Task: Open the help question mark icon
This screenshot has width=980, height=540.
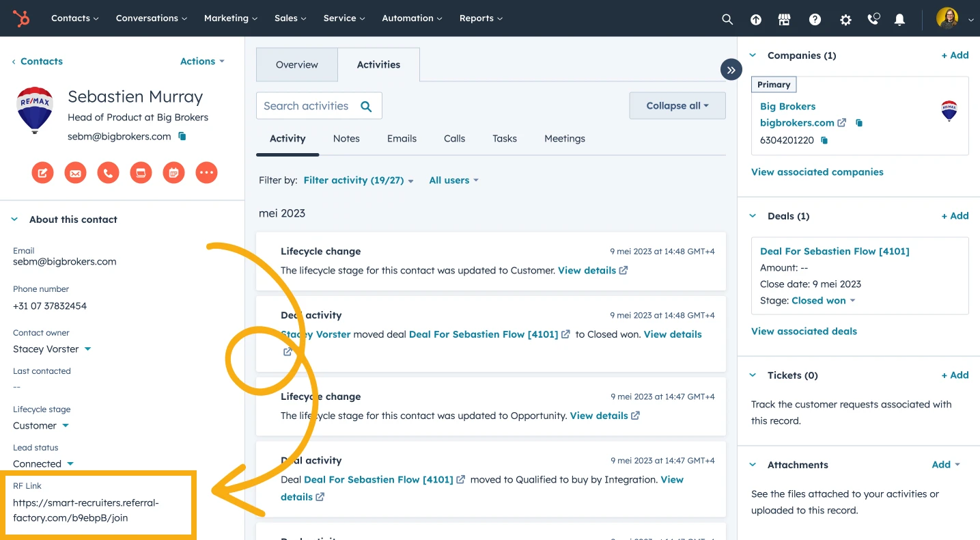Action: pyautogui.click(x=815, y=19)
